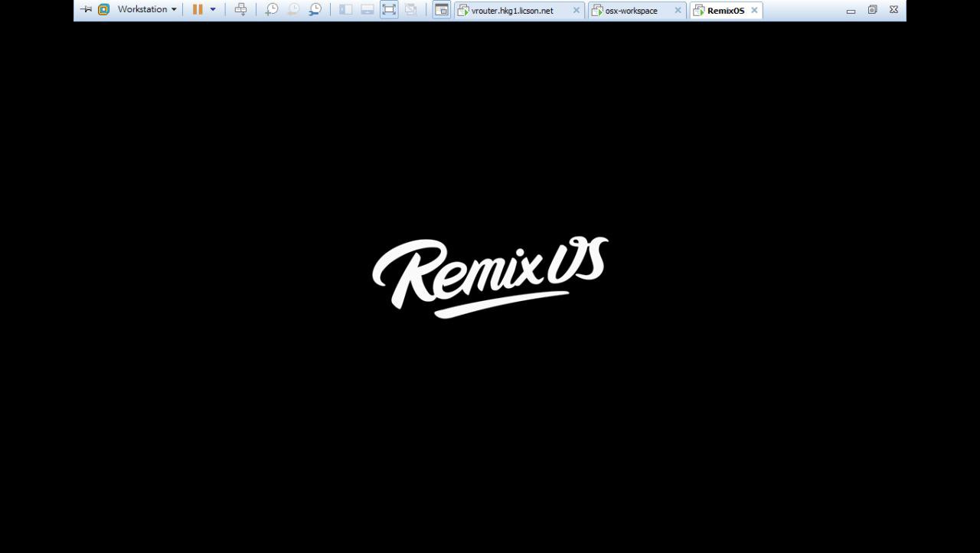Close the VMware Workstation window

tap(893, 10)
